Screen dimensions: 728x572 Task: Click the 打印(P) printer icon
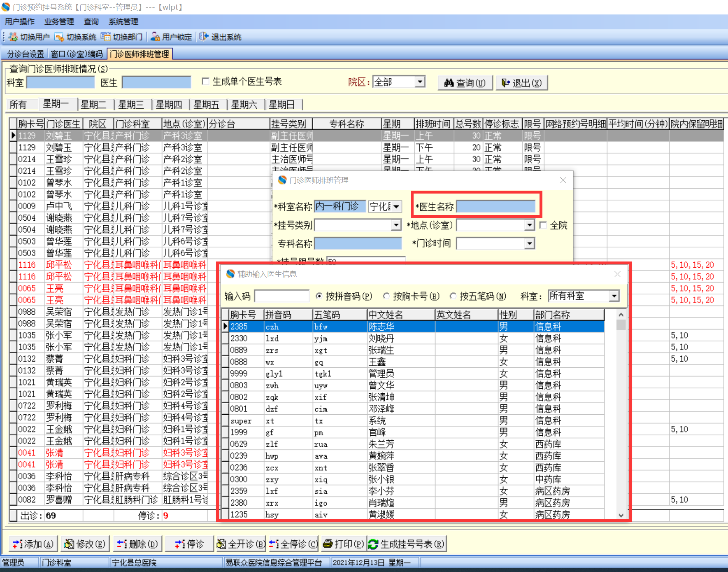pos(328,544)
